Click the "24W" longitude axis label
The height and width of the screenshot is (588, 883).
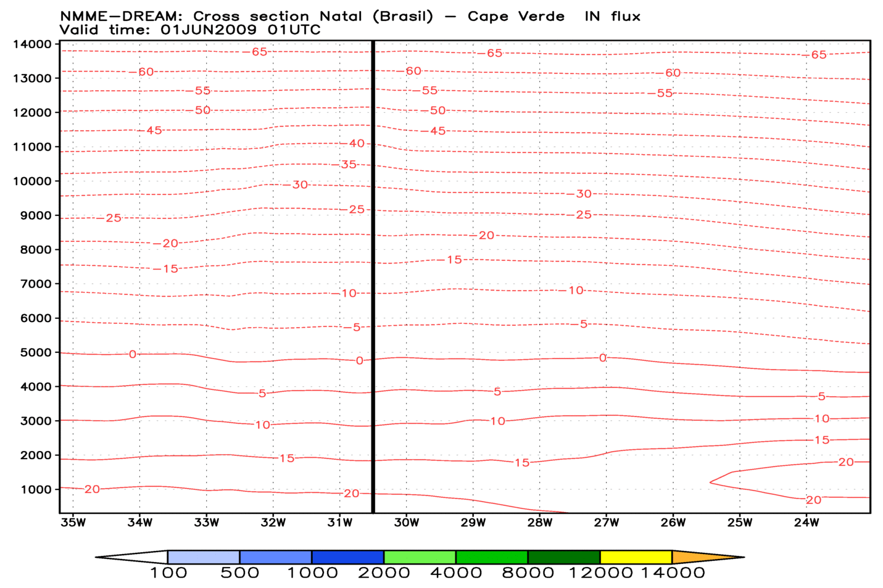pyautogui.click(x=806, y=523)
